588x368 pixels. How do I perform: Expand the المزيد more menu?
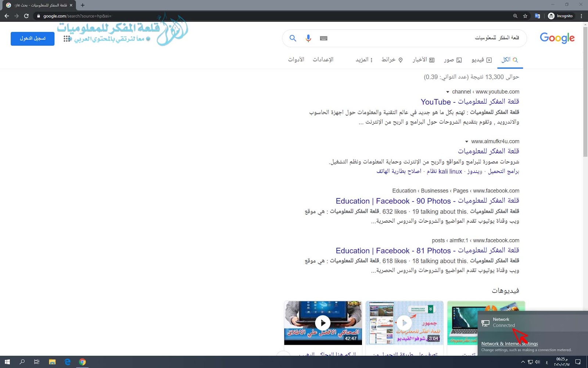pos(364,60)
